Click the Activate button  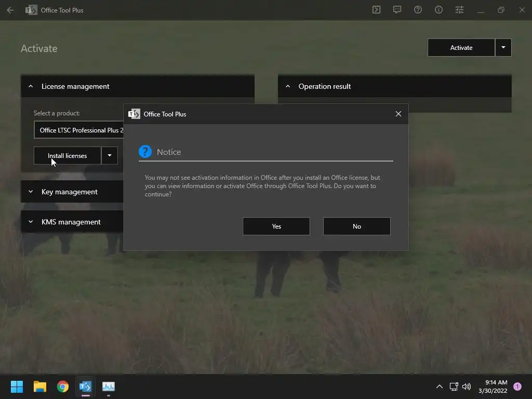tap(461, 47)
